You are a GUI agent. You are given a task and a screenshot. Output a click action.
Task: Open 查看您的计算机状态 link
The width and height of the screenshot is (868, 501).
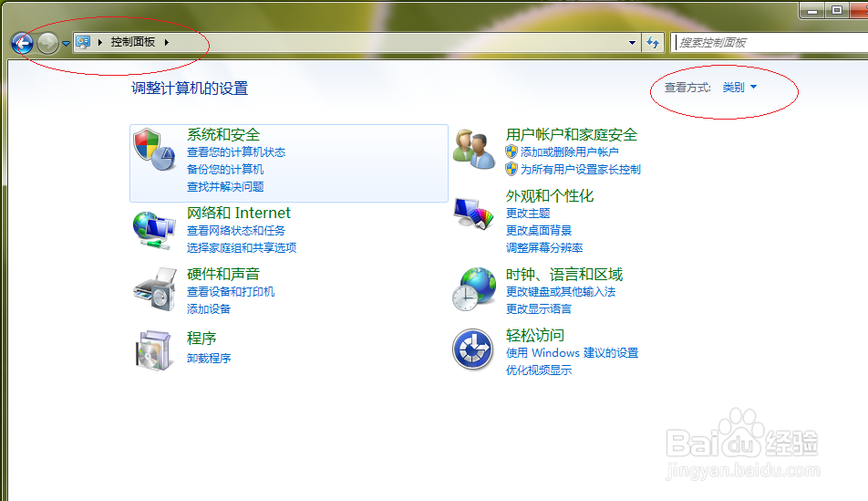tap(236, 152)
